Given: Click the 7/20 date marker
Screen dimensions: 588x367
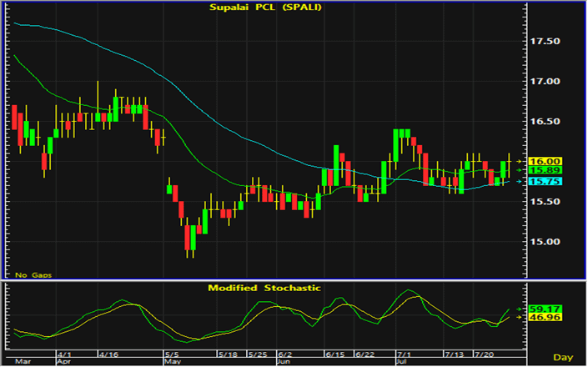Looking at the screenshot, I should coord(484,354).
